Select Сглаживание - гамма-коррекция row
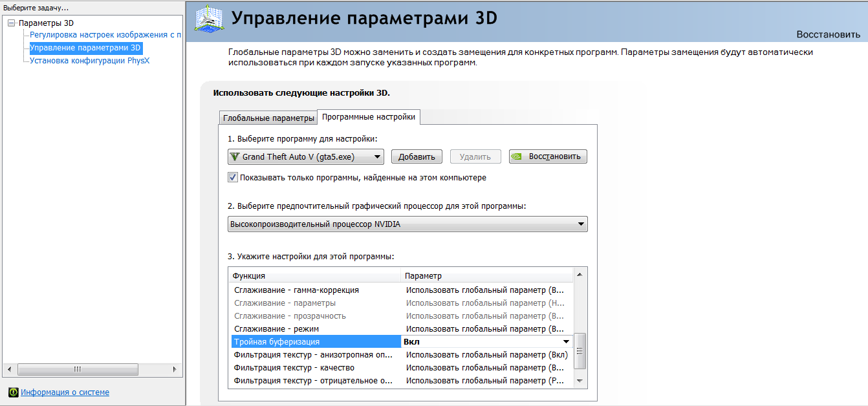This screenshot has width=868, height=406. coord(296,290)
